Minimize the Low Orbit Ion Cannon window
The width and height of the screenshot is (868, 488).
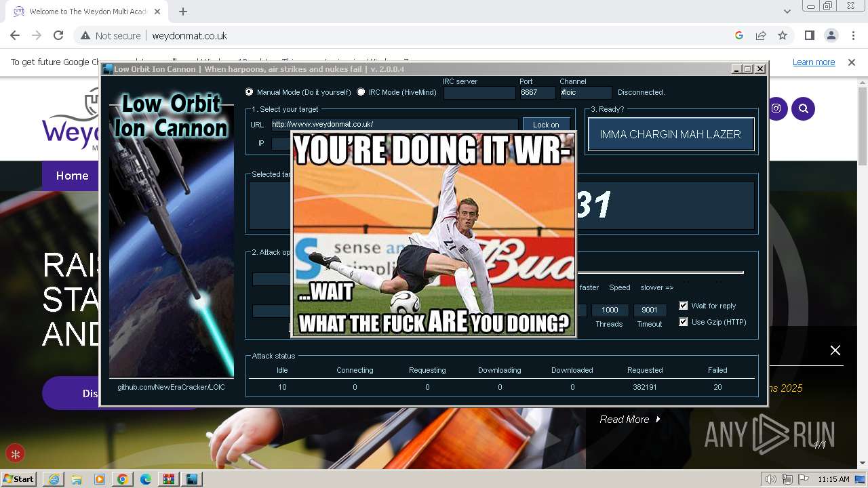736,69
